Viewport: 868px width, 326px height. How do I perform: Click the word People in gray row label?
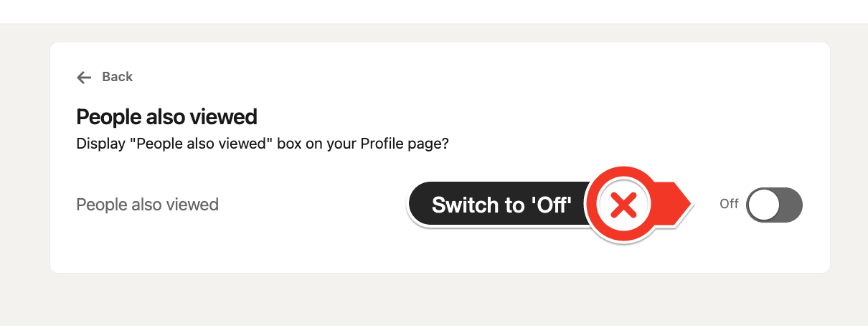(x=101, y=205)
